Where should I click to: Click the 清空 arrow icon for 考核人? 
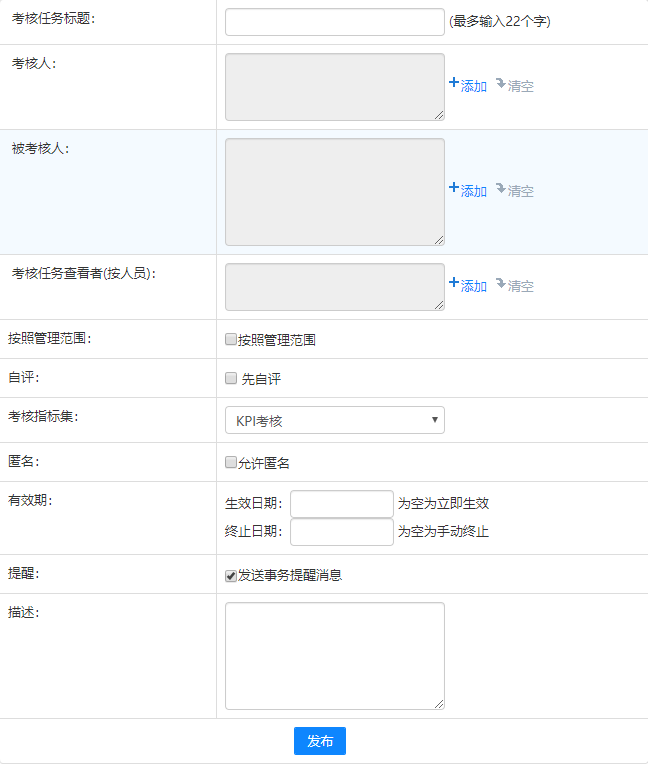click(x=500, y=85)
